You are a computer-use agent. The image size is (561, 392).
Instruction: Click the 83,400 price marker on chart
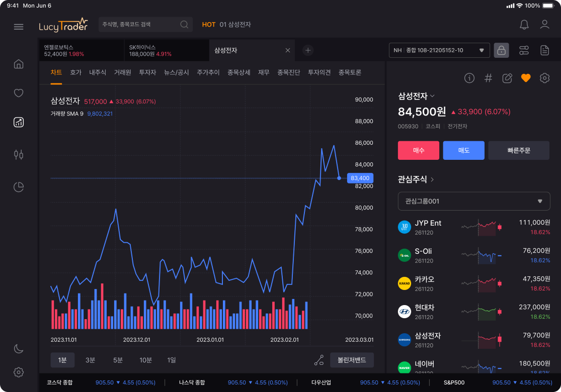pyautogui.click(x=360, y=178)
